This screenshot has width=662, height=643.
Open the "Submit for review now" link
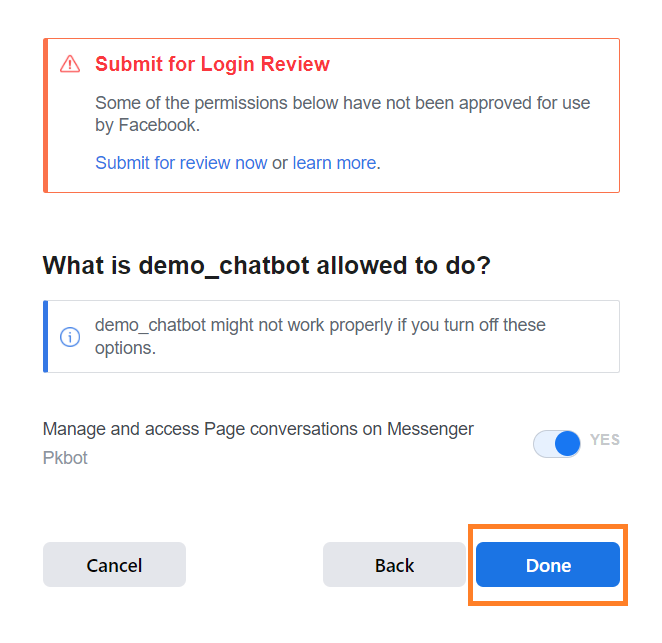(181, 163)
